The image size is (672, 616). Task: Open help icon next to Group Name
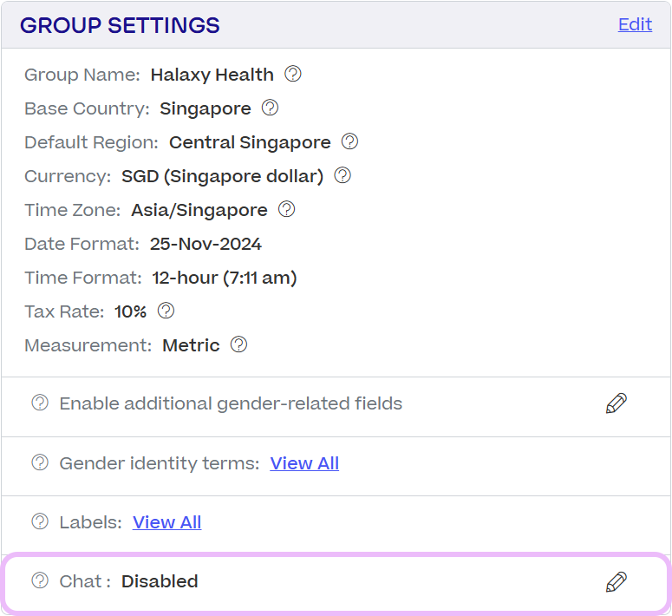[293, 74]
